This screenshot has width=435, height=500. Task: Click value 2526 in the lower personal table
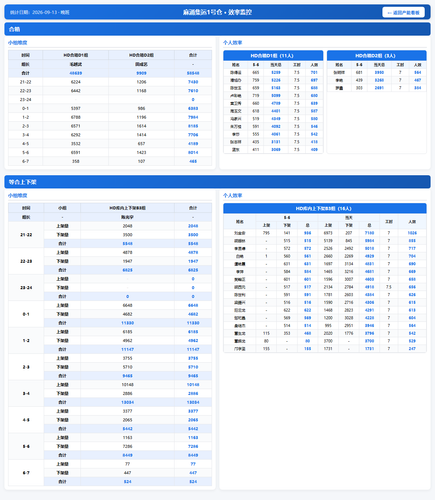point(328,248)
